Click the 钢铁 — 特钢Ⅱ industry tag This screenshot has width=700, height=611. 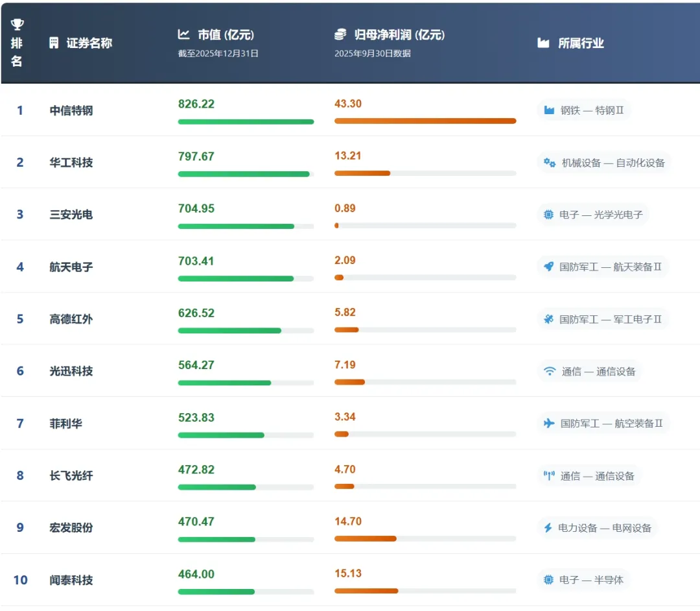(x=583, y=110)
